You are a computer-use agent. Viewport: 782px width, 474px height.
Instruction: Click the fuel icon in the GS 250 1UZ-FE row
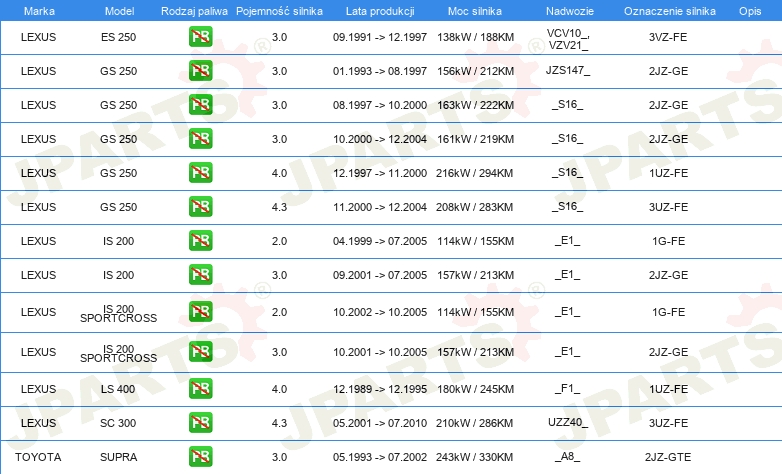(x=200, y=173)
